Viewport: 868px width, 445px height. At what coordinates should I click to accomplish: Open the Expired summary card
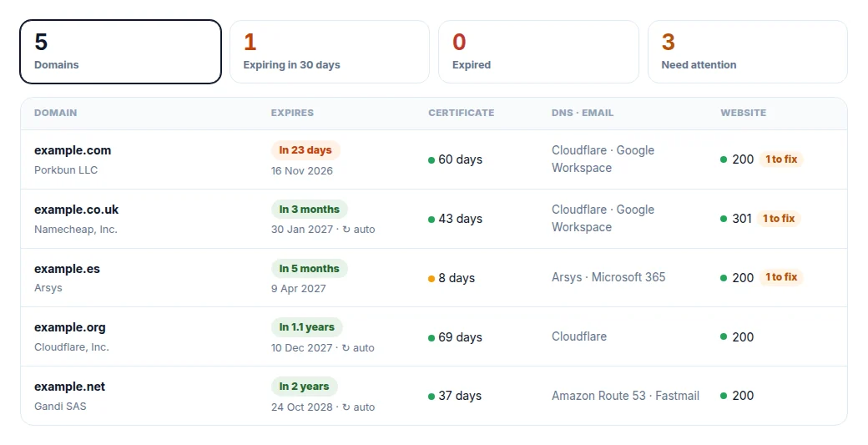coord(538,52)
